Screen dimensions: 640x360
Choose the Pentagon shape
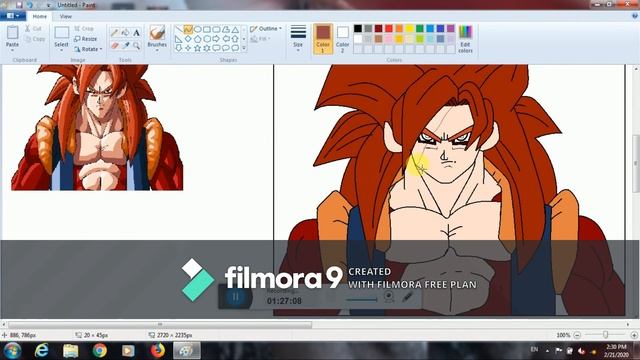[198, 39]
